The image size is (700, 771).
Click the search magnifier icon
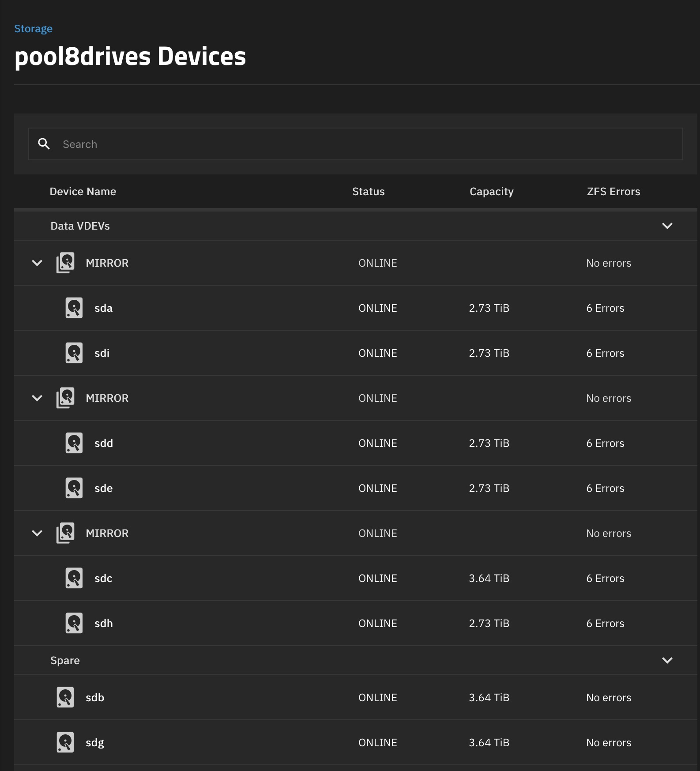pyautogui.click(x=44, y=144)
